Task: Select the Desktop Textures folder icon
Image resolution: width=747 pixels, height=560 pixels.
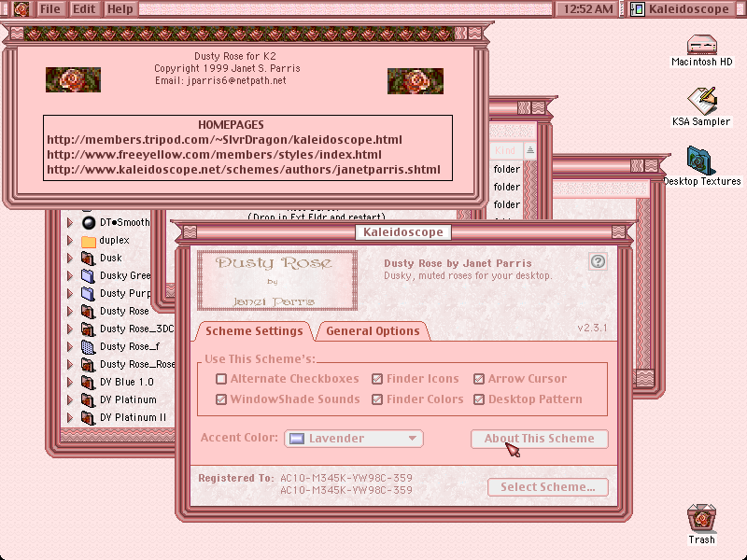Action: click(701, 161)
